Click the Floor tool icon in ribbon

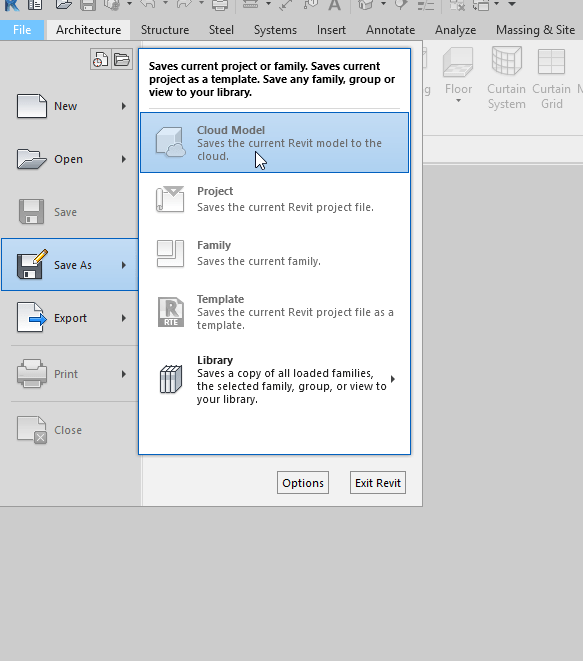click(x=458, y=62)
